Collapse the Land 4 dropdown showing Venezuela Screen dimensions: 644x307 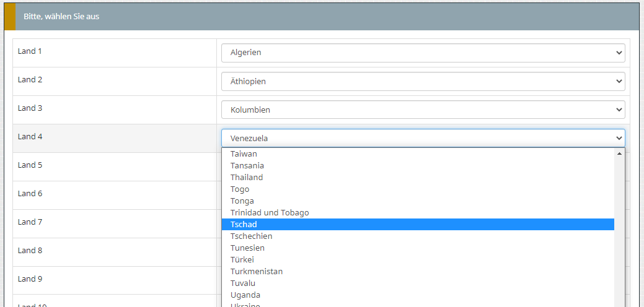pyautogui.click(x=423, y=138)
